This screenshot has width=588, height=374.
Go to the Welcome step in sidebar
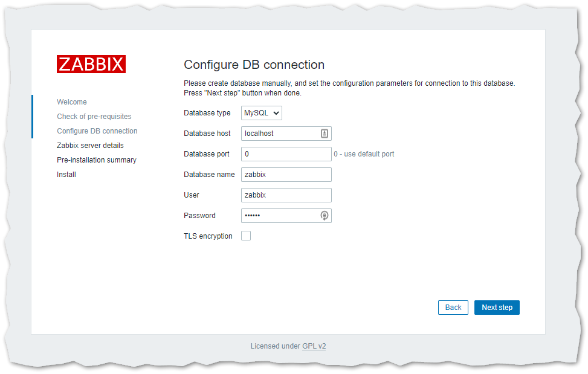[72, 102]
